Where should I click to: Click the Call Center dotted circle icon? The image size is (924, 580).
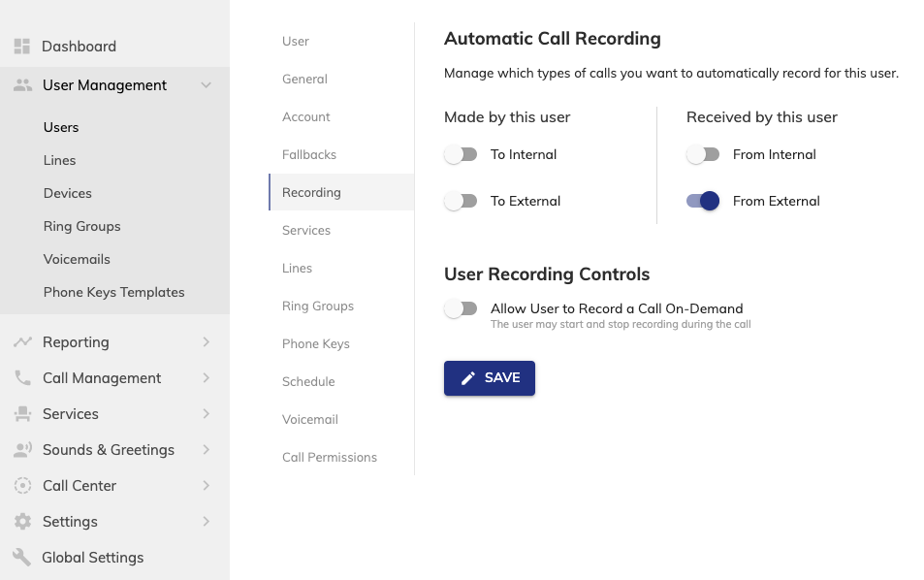[x=22, y=486]
